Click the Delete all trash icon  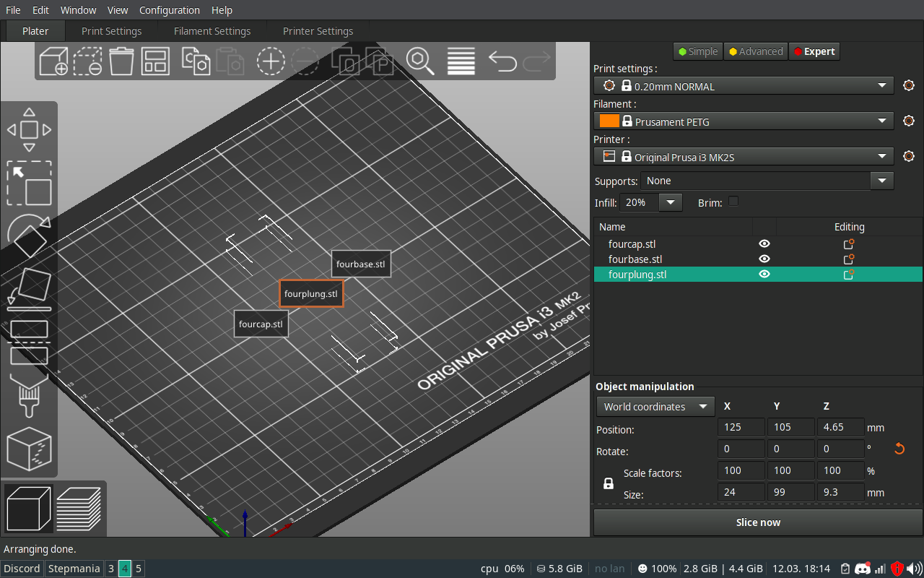122,61
